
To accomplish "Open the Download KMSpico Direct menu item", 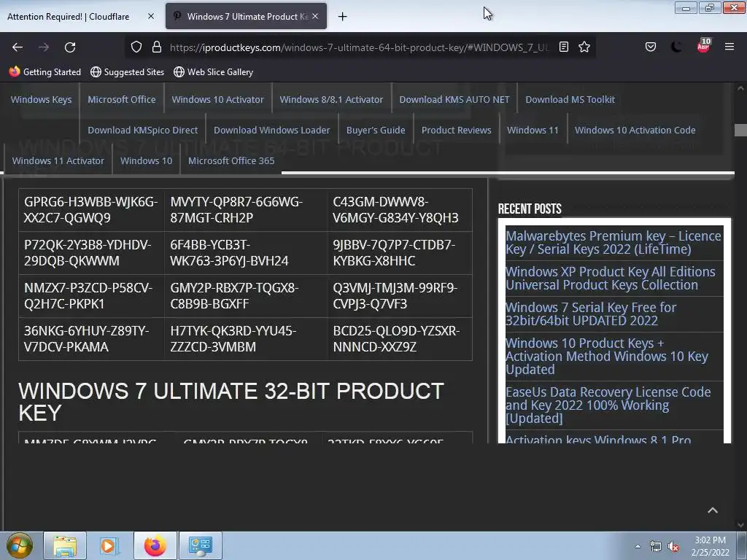I will click(142, 130).
